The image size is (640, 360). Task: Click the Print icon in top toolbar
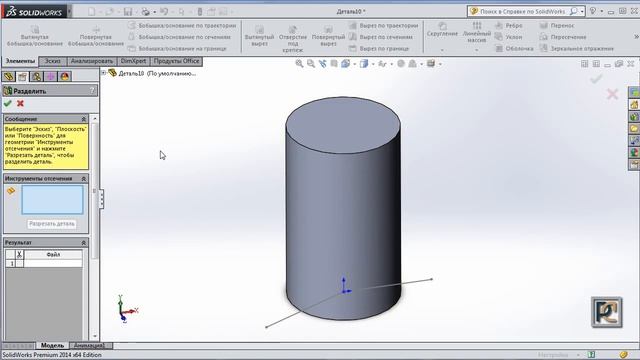click(145, 12)
